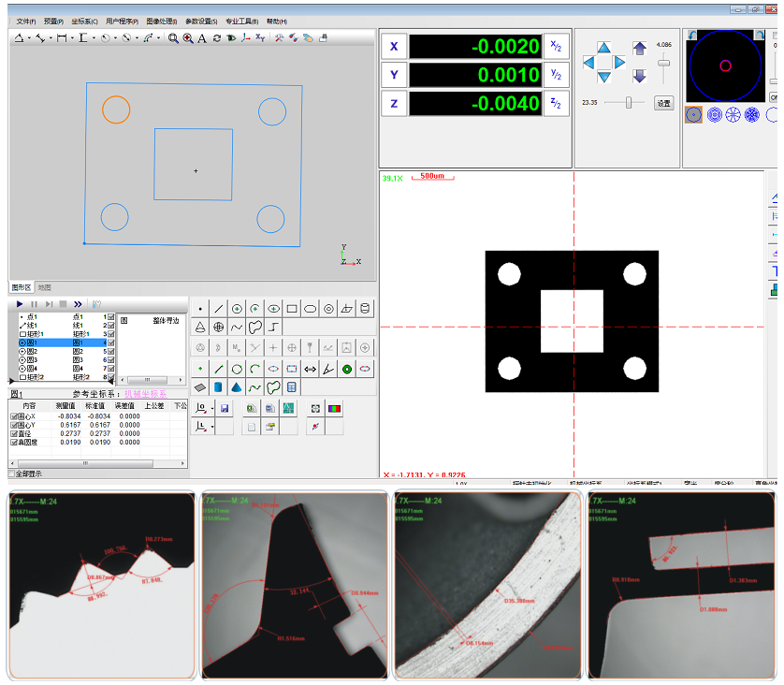
Task: Click the RGB color bars icon
Action: (x=334, y=409)
